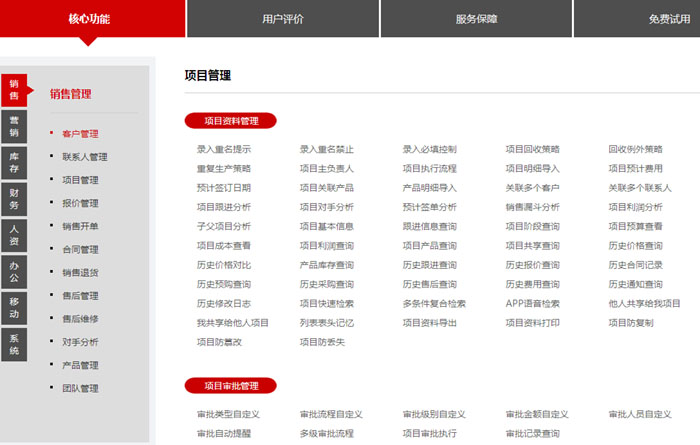
Task: Click the 核心功能 tab
Action: tap(90, 19)
